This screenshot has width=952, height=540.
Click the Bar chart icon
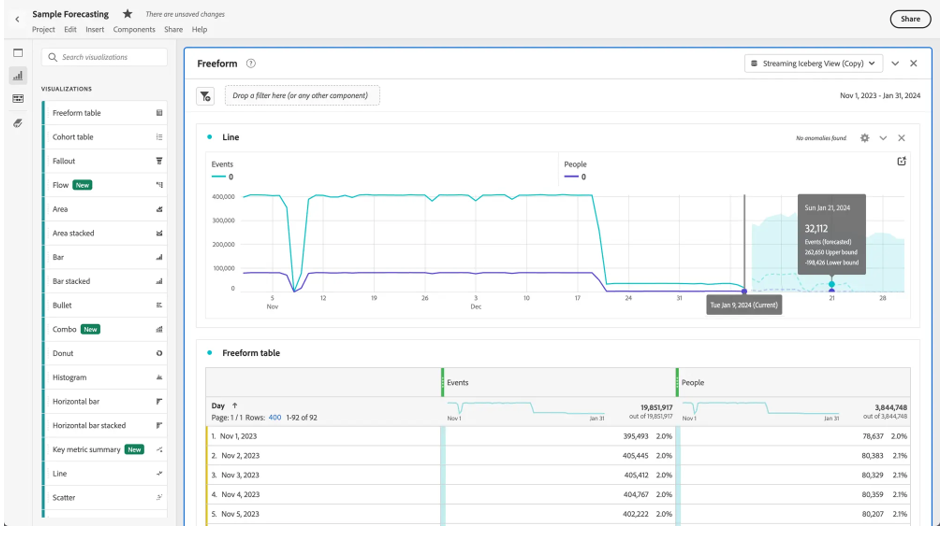pyautogui.click(x=159, y=257)
